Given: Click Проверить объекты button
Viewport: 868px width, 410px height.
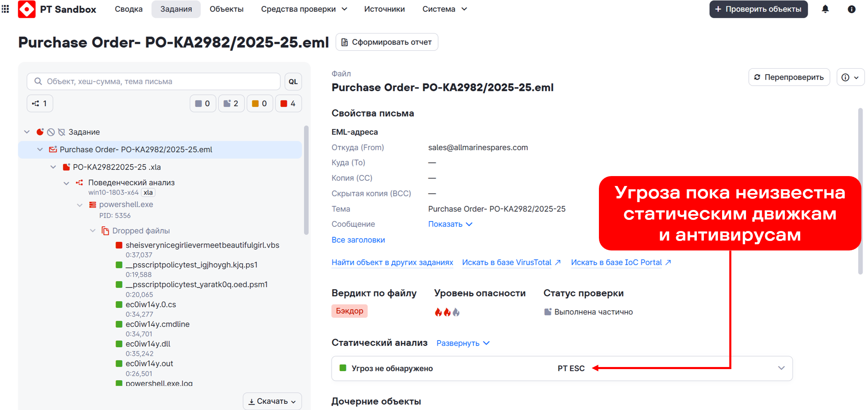Looking at the screenshot, I should [758, 9].
